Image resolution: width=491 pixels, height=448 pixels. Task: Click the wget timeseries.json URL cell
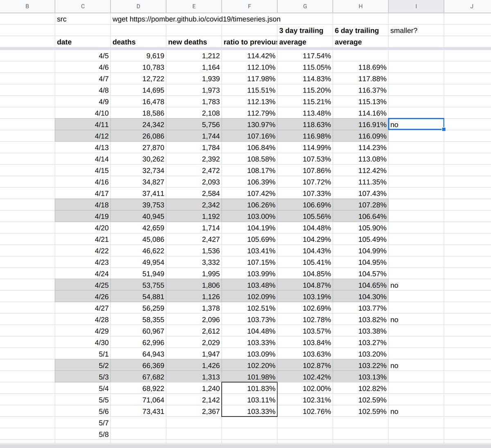[x=196, y=19]
